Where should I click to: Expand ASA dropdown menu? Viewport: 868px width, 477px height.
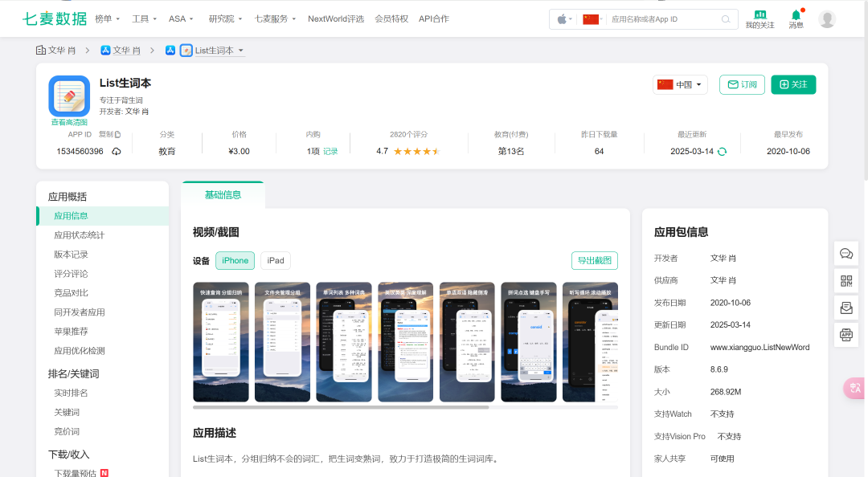click(181, 18)
